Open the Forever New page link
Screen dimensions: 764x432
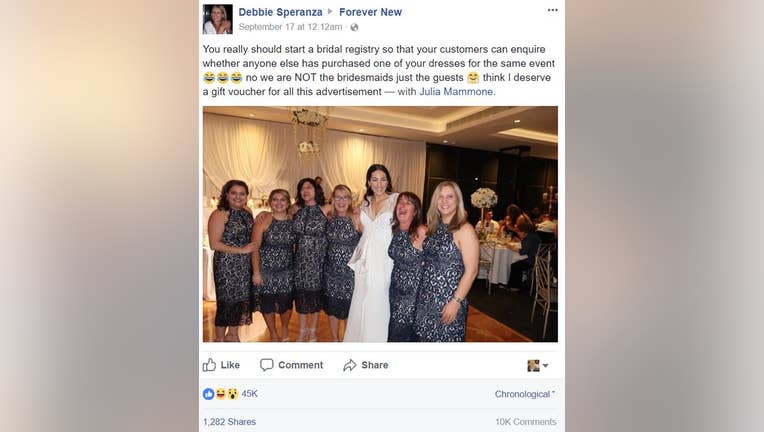pos(370,12)
